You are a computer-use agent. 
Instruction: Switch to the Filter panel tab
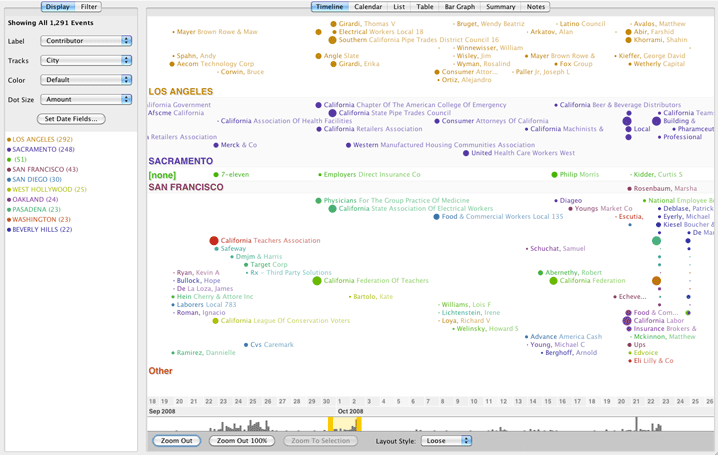tap(88, 7)
